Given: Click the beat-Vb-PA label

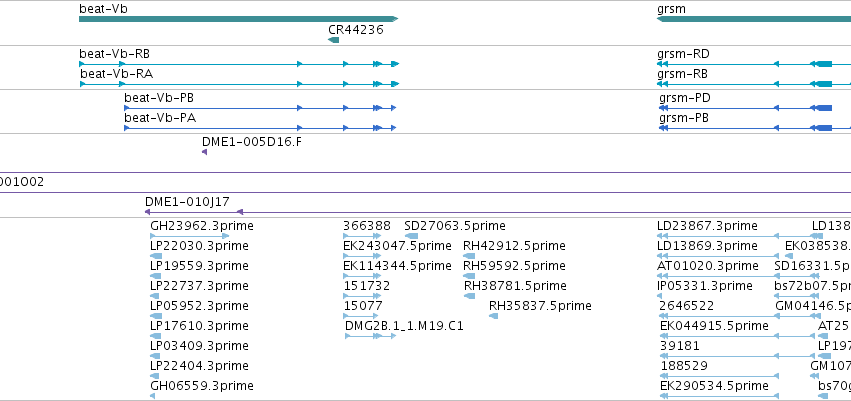Looking at the screenshot, I should pyautogui.click(x=159, y=118).
